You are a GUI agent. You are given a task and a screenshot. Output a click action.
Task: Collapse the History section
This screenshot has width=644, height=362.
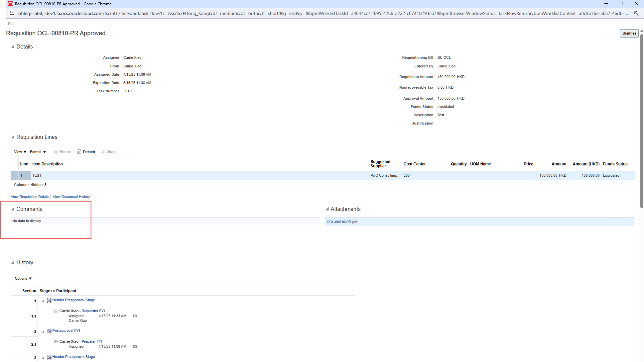pyautogui.click(x=12, y=262)
